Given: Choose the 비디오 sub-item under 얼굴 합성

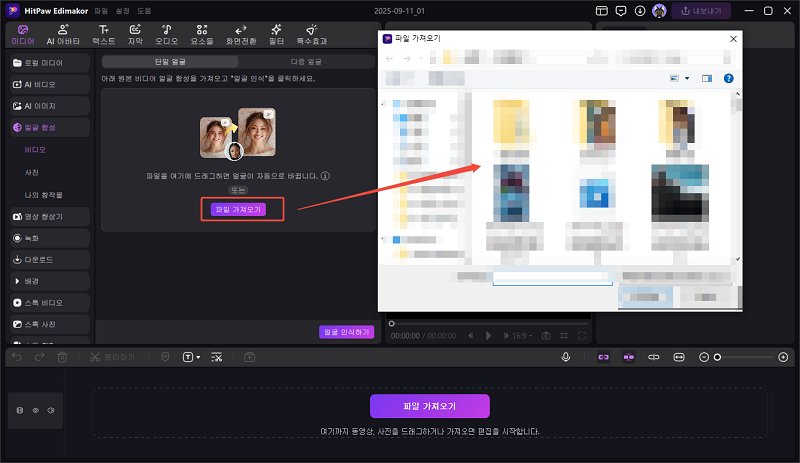Looking at the screenshot, I should (x=35, y=150).
